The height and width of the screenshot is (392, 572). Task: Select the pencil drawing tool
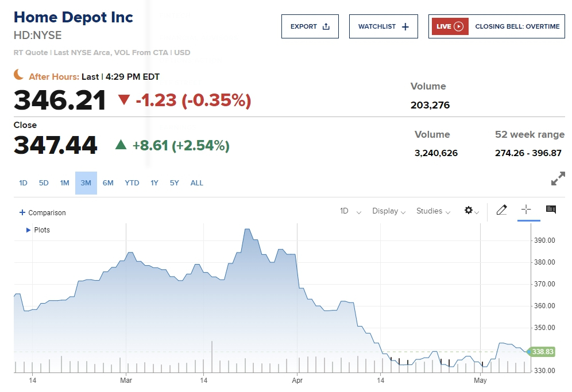click(x=501, y=210)
